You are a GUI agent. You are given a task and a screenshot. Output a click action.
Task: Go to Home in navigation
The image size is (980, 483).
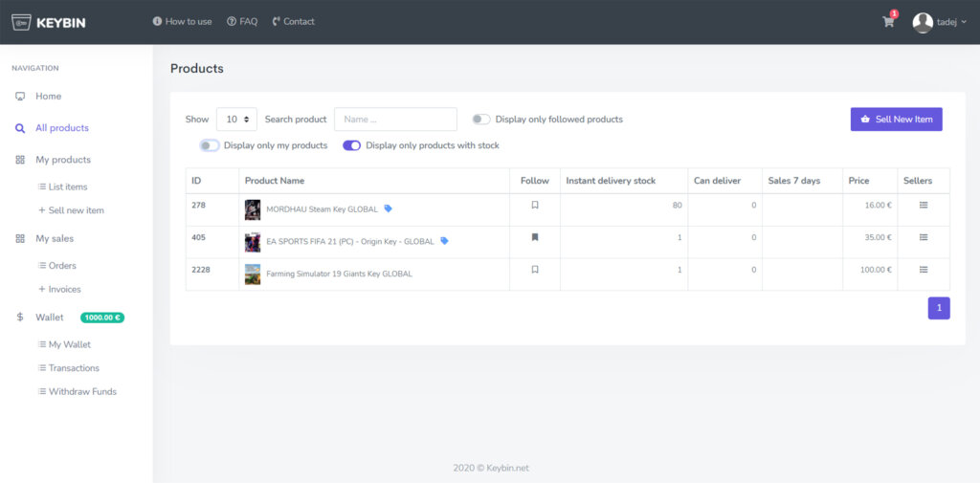pyautogui.click(x=48, y=97)
